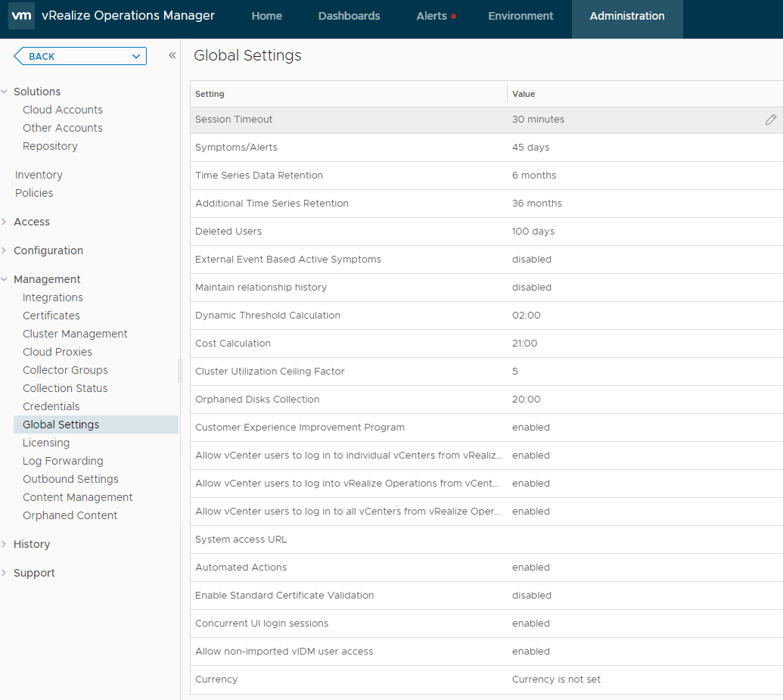Expand the History section chevron
This screenshot has height=700, width=783.
[x=4, y=544]
